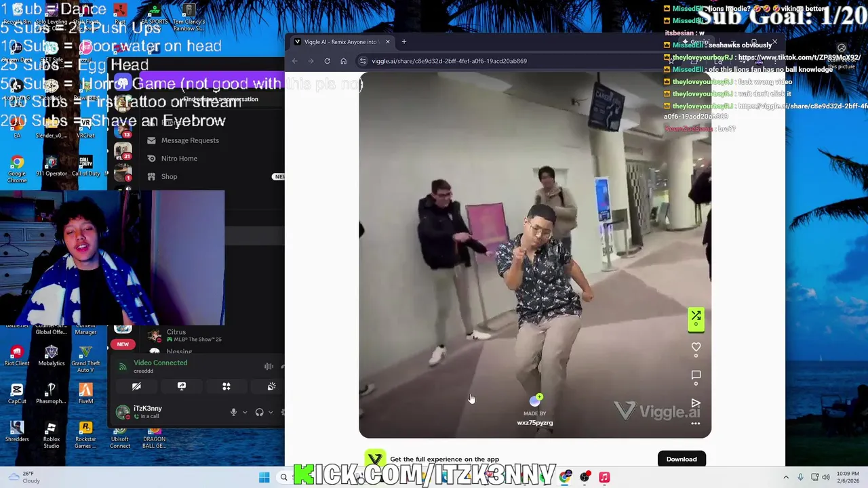The width and height of the screenshot is (868, 488).
Task: Open Rust desktop shortcut
Action: click(120, 14)
